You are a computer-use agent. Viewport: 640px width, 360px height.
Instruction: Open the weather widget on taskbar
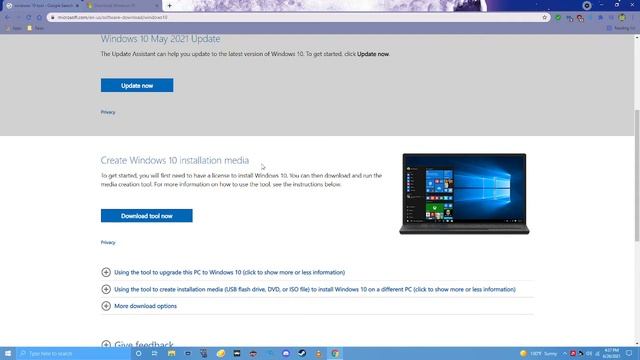(x=539, y=353)
